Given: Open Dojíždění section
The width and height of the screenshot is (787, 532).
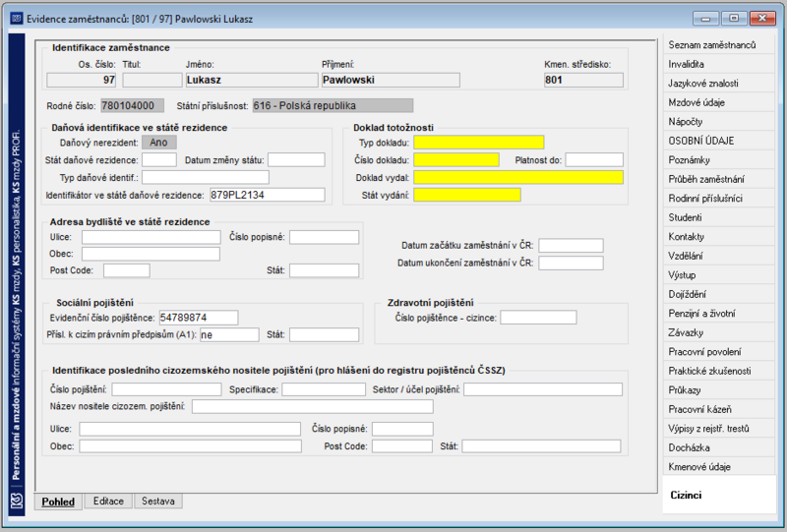Looking at the screenshot, I should 718,294.
